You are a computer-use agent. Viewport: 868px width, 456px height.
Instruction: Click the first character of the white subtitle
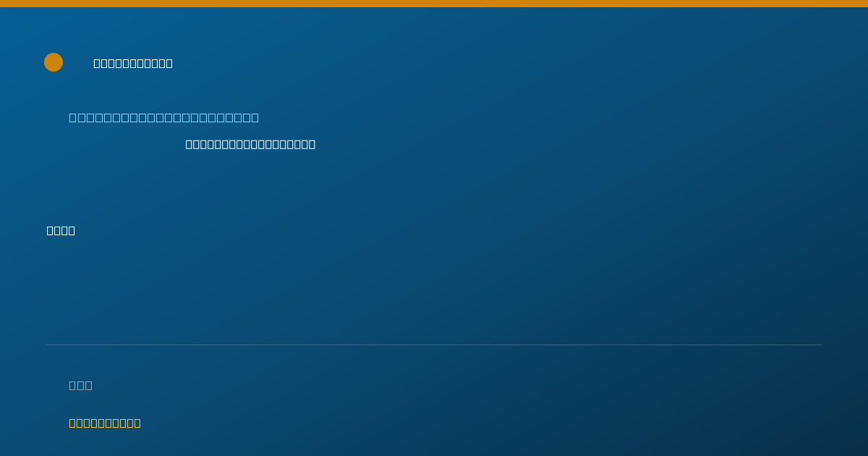coord(189,144)
